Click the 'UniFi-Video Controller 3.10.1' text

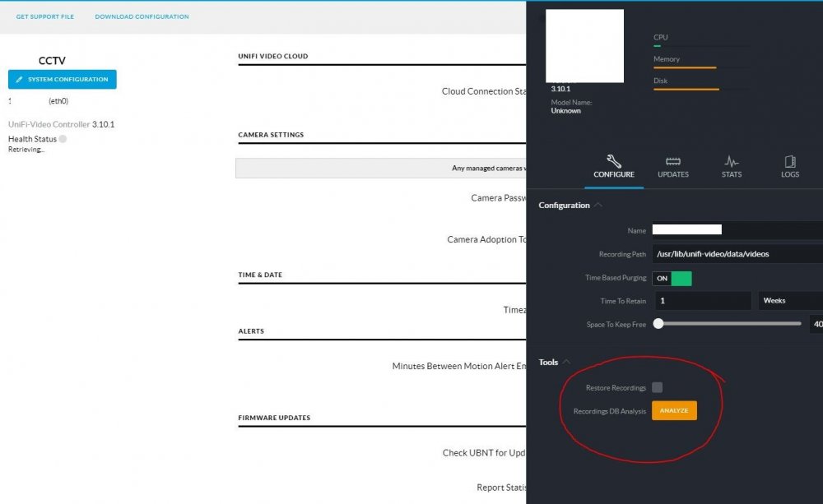(61, 124)
